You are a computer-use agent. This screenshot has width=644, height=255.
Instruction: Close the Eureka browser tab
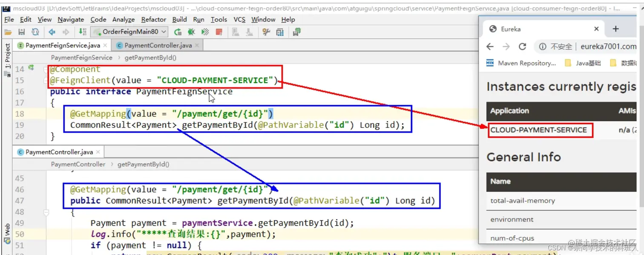596,29
